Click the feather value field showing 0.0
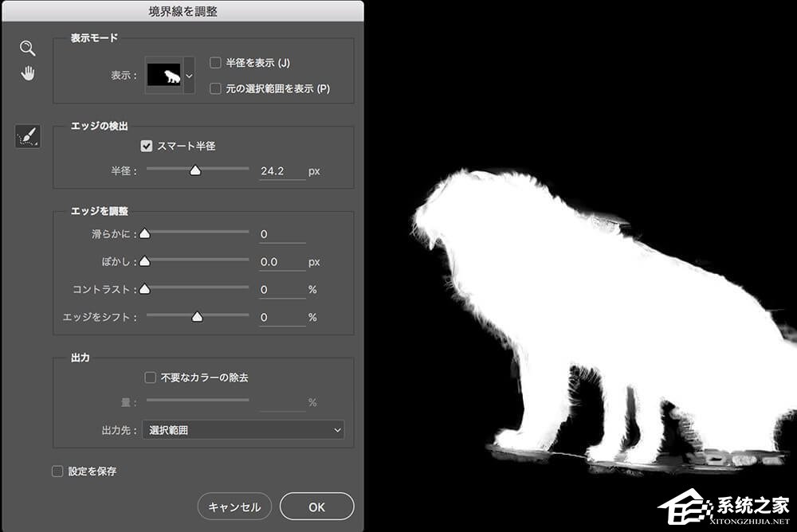 click(x=281, y=261)
